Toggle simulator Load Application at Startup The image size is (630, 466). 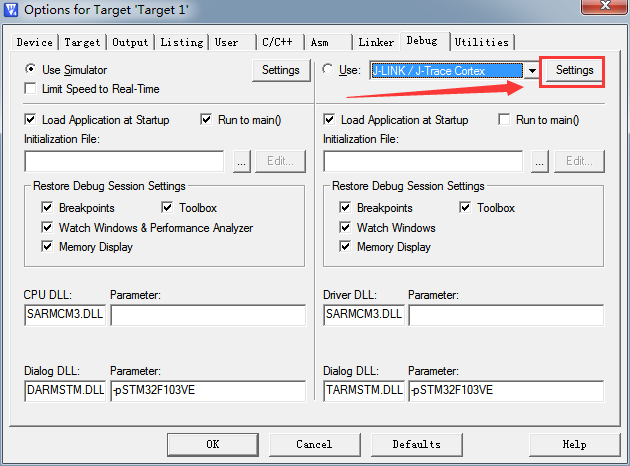click(x=30, y=119)
